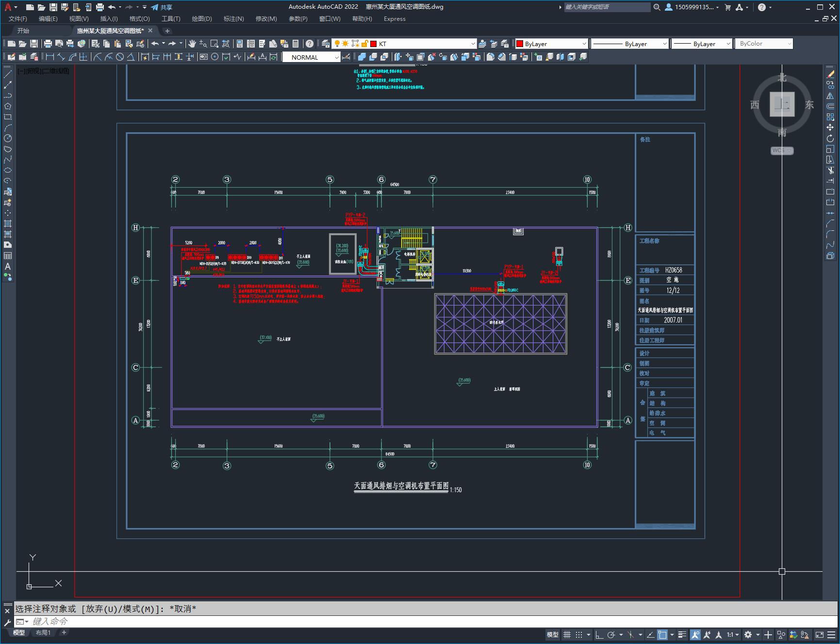
Task: Select the Circle draw tool
Action: 8,138
